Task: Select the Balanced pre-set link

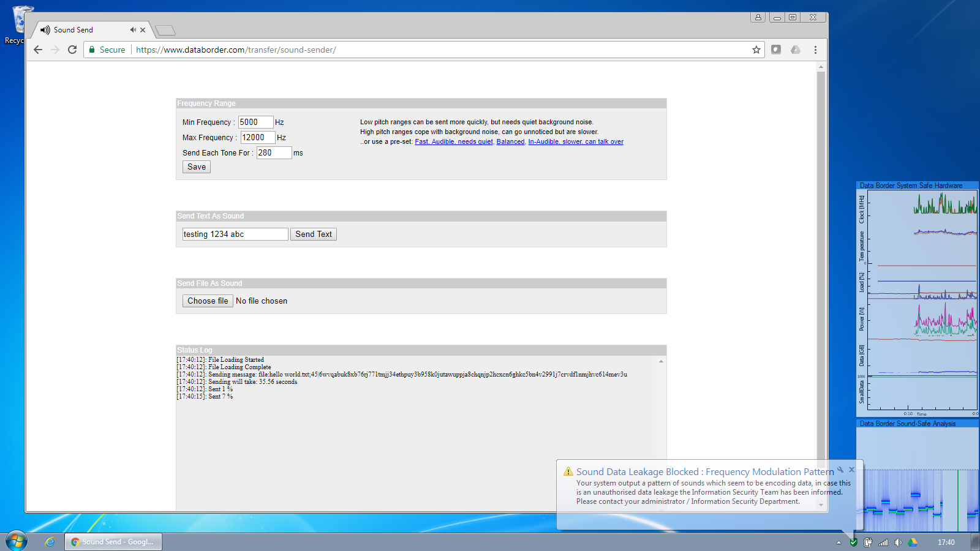Action: click(510, 141)
